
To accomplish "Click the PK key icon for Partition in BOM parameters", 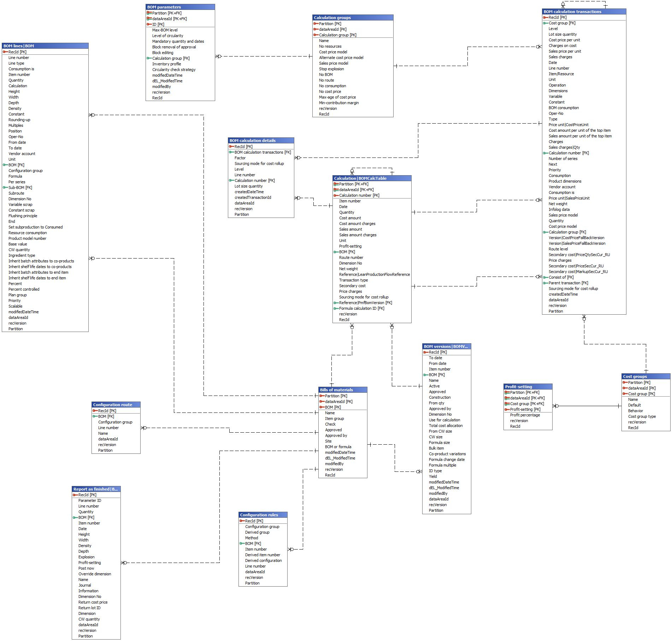I will coord(149,13).
